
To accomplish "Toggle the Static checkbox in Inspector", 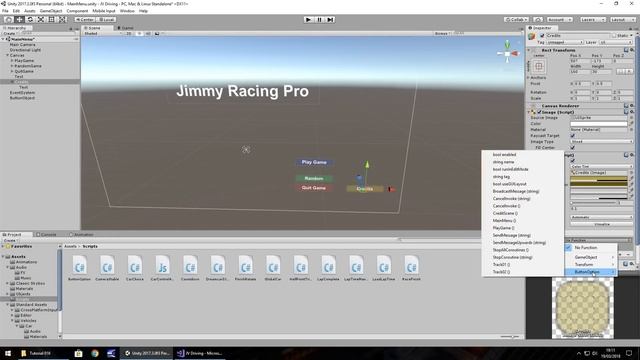I will [x=613, y=36].
